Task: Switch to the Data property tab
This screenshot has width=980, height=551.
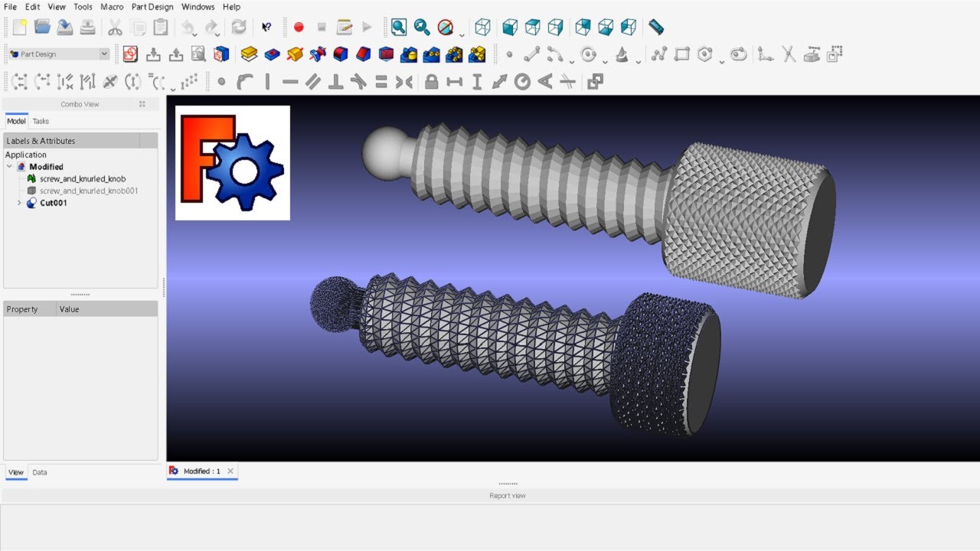Action: click(x=40, y=472)
